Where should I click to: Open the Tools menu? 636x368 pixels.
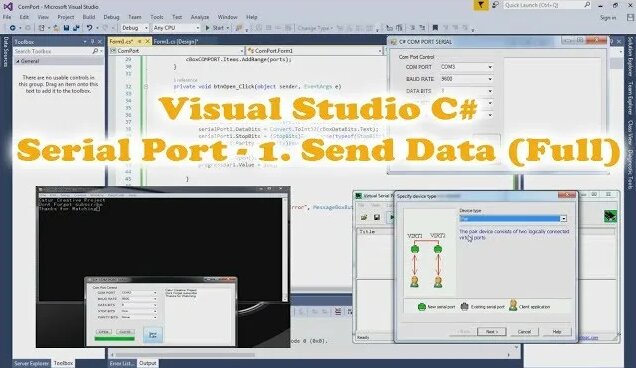click(x=157, y=17)
